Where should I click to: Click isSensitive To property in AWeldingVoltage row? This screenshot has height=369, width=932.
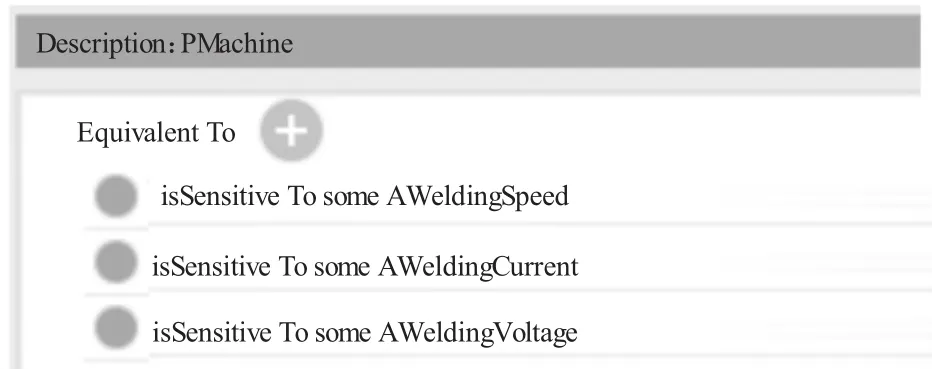(230, 332)
